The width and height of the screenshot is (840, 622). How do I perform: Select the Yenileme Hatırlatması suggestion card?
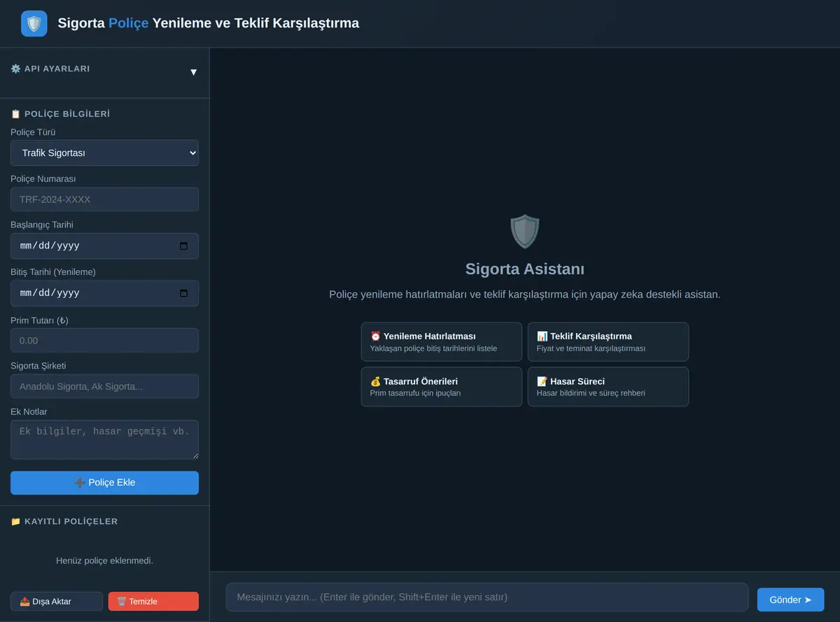pyautogui.click(x=442, y=341)
